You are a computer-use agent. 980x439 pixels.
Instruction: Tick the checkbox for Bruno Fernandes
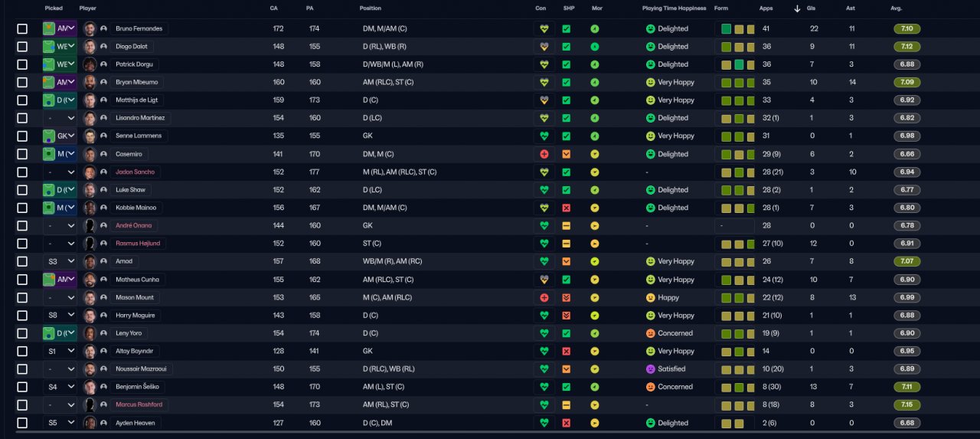click(22, 29)
